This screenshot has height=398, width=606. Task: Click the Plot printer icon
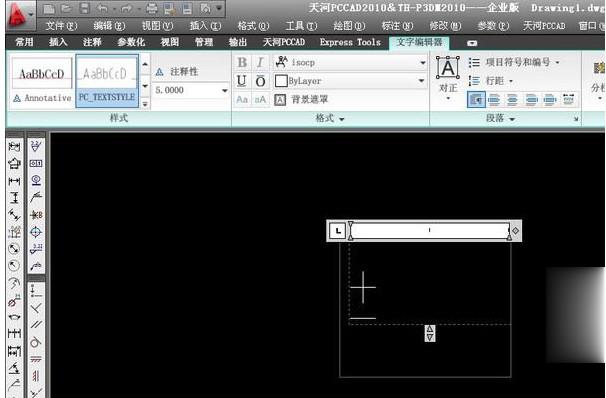152,8
